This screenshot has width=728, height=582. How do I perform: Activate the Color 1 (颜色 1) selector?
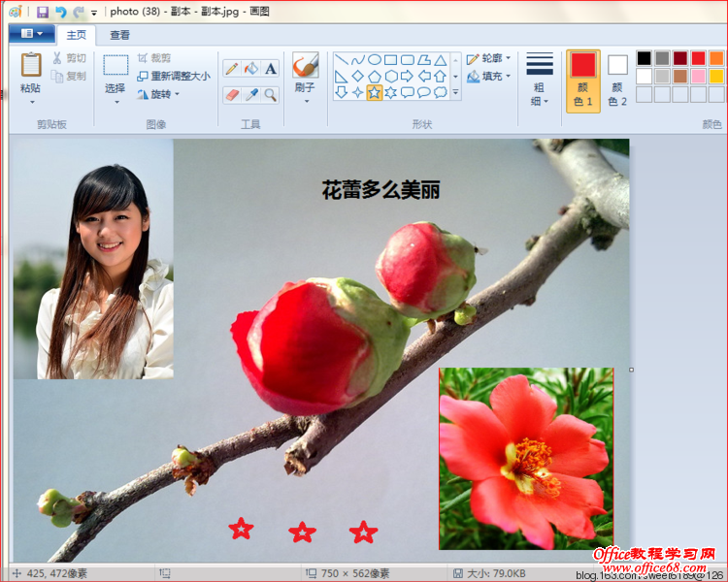point(582,81)
